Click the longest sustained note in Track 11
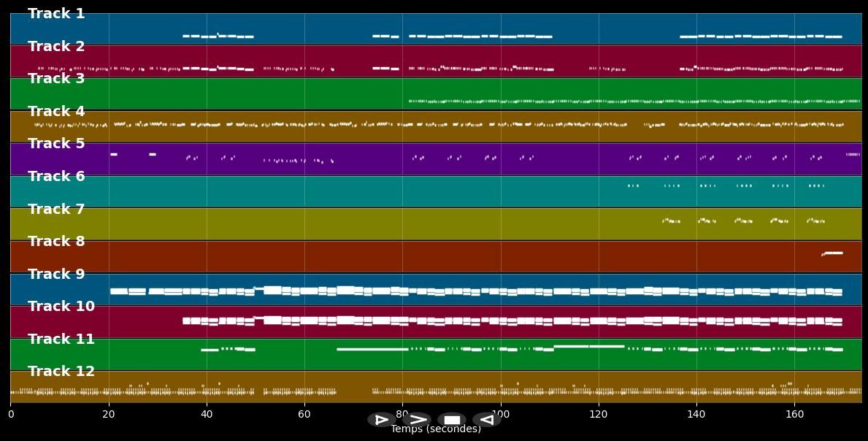 pos(372,349)
